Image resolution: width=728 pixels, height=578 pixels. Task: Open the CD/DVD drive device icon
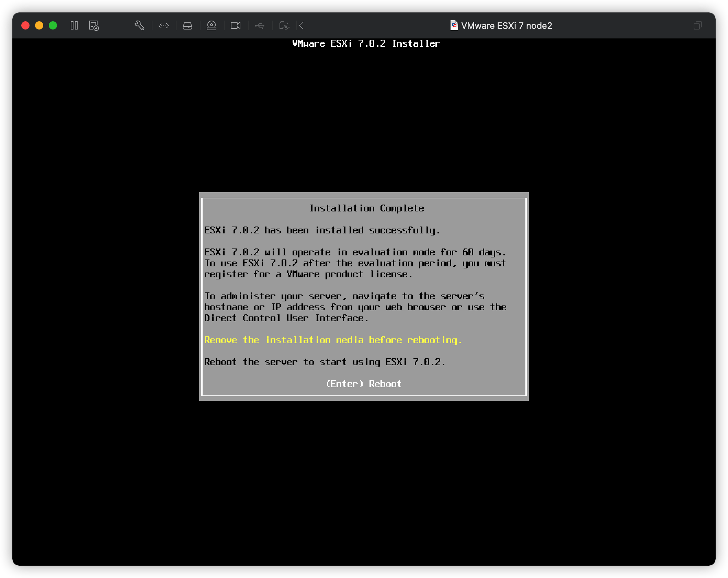click(212, 25)
